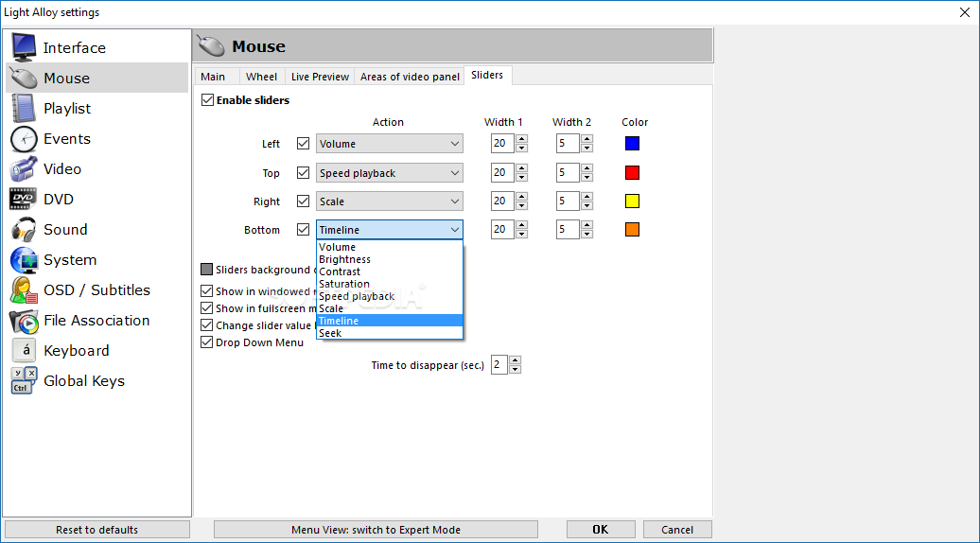Viewport: 980px width, 543px height.
Task: Click the Cancel button
Action: pos(677,530)
